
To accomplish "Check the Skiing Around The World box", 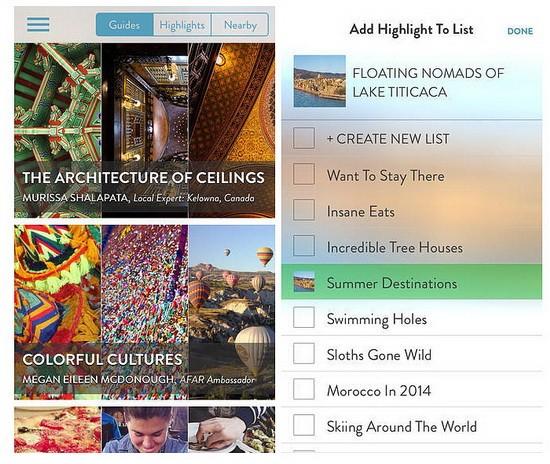I will (304, 425).
